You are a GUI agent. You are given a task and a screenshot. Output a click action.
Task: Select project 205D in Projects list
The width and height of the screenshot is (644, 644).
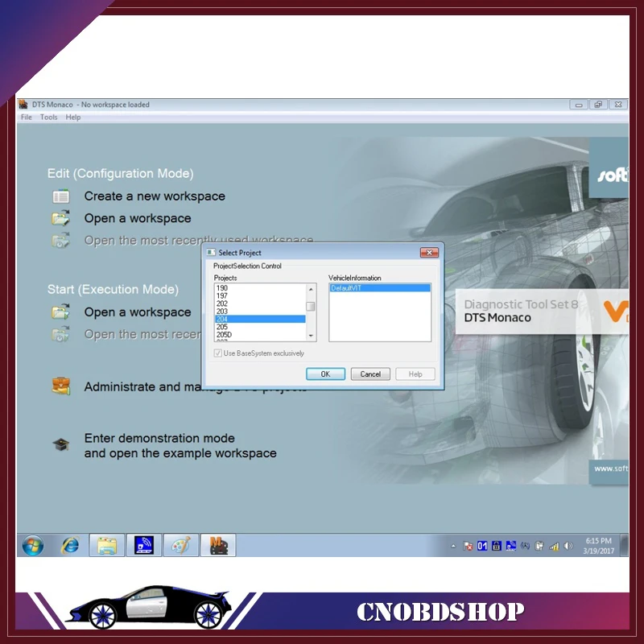click(260, 335)
